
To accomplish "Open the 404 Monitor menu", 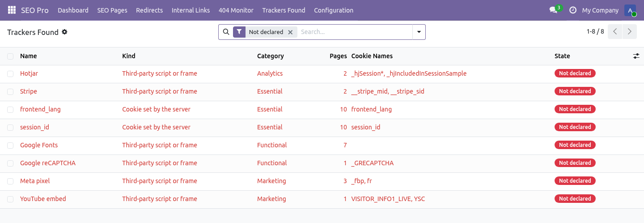I will click(x=236, y=10).
